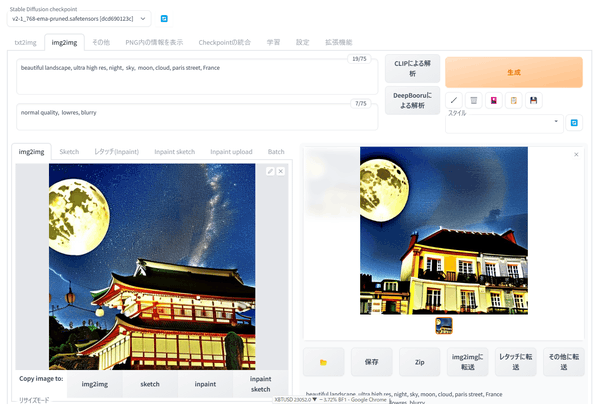Expand the スタイル styles dropdown
Screen dimensions: 594x404
pos(504,124)
